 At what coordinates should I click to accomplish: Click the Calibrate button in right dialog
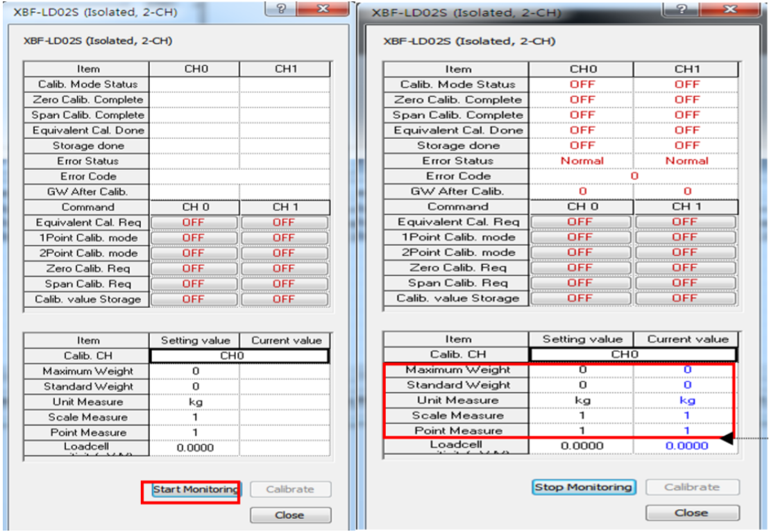[692, 487]
